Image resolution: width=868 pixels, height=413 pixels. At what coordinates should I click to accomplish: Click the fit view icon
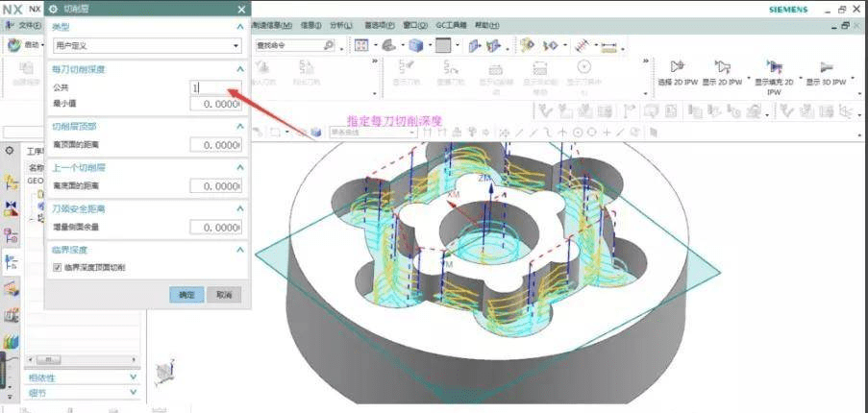tap(361, 46)
